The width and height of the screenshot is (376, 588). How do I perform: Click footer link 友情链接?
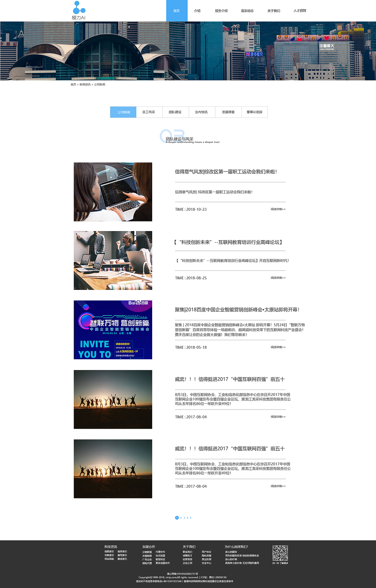coord(147,556)
